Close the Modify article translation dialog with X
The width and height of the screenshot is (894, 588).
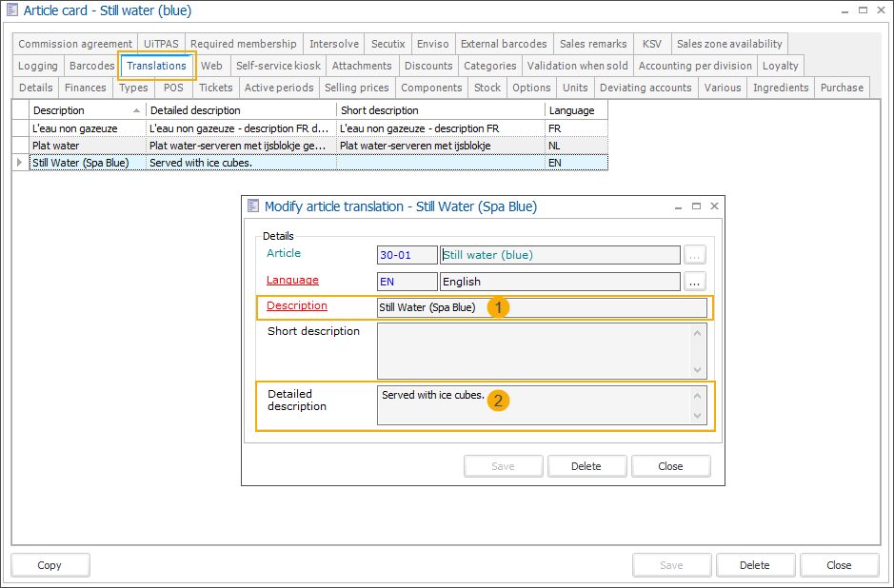[x=714, y=206]
